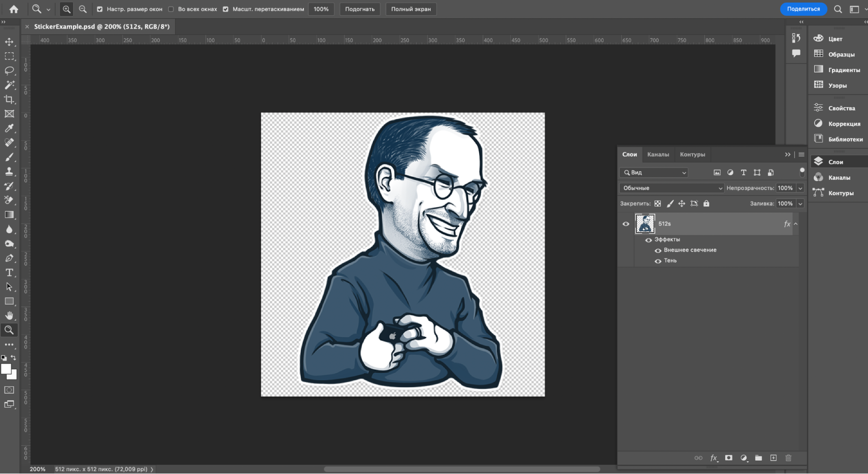The height and width of the screenshot is (474, 868).
Task: Toggle Quick Mask mode
Action: click(9, 390)
